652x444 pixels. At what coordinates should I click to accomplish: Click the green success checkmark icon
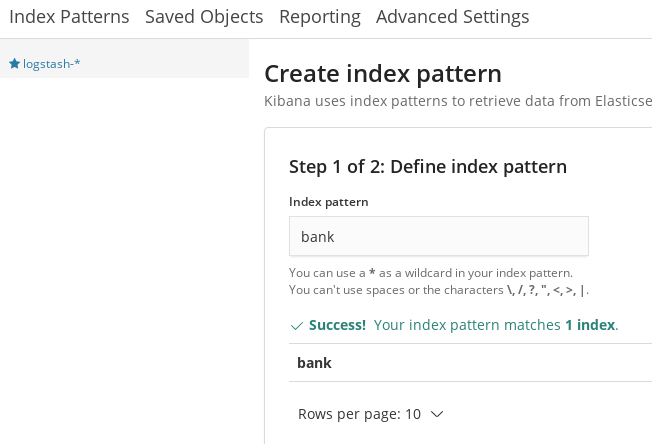point(297,326)
